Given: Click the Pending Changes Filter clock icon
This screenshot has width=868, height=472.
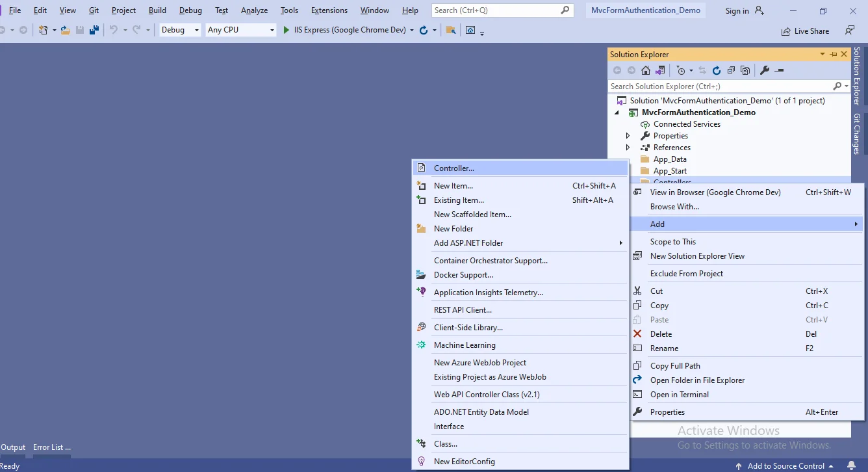Looking at the screenshot, I should (x=680, y=70).
